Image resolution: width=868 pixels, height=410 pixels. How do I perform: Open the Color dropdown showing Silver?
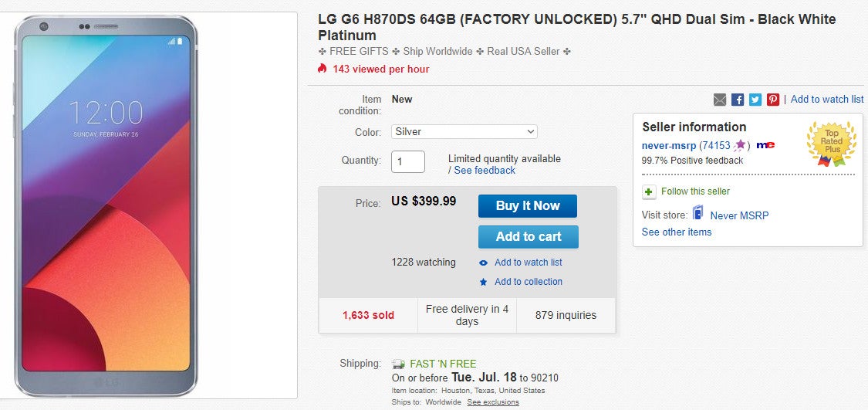(464, 132)
